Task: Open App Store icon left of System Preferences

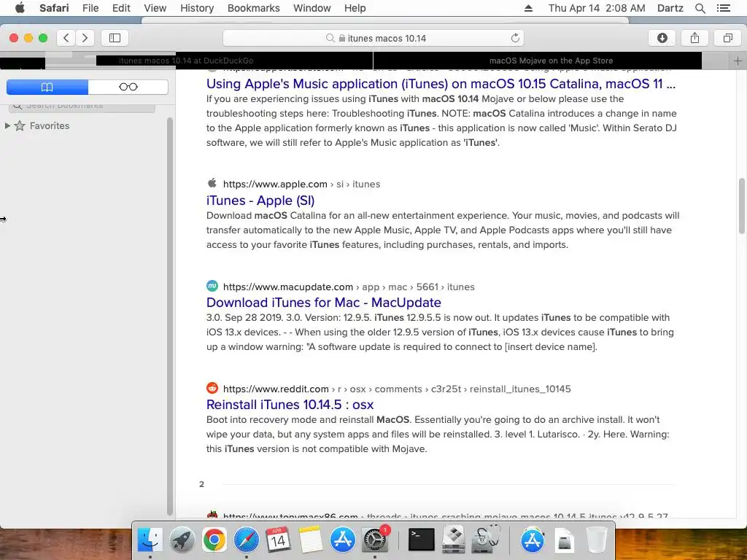Action: point(343,540)
